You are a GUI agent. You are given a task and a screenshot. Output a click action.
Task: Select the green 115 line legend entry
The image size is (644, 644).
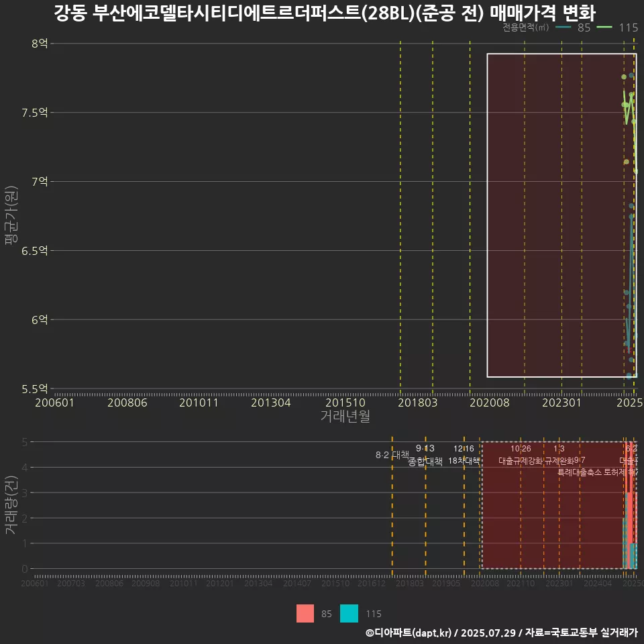tap(617, 28)
